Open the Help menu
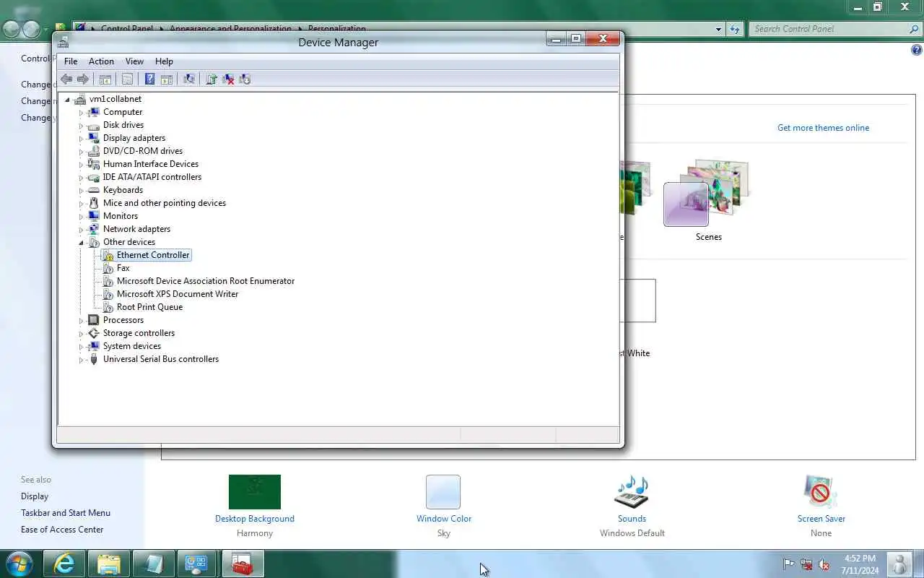The height and width of the screenshot is (578, 924). pos(164,61)
